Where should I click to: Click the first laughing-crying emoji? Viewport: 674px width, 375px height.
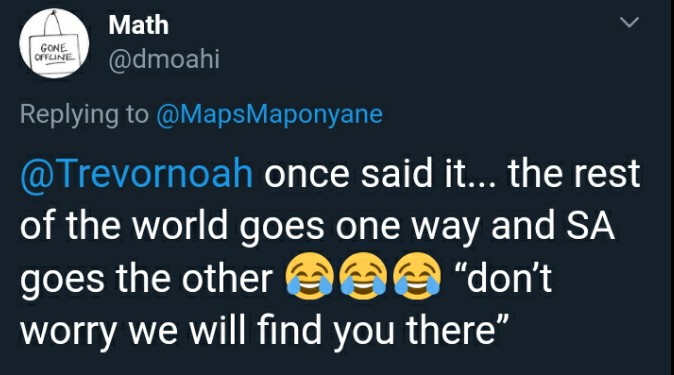coord(309,276)
